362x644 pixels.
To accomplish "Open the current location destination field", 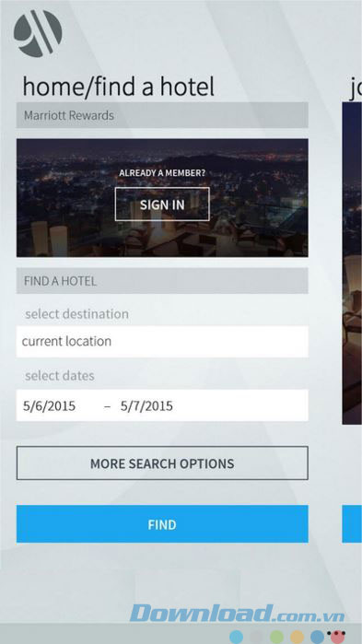I will [162, 342].
